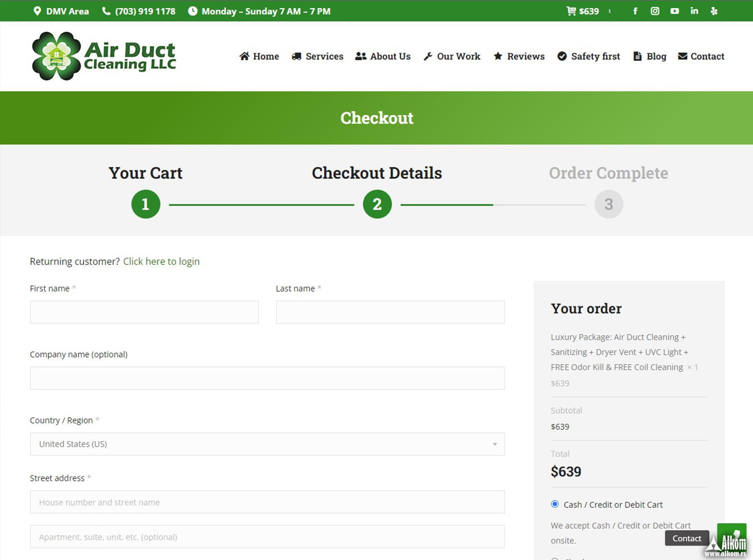This screenshot has height=560, width=753.
Task: Click here to login link
Action: 161,261
